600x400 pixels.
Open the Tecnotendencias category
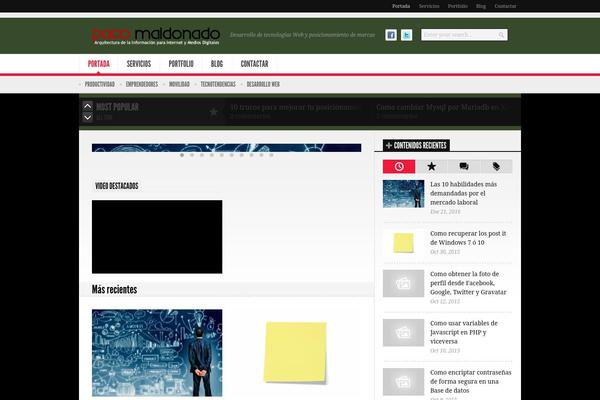(218, 84)
